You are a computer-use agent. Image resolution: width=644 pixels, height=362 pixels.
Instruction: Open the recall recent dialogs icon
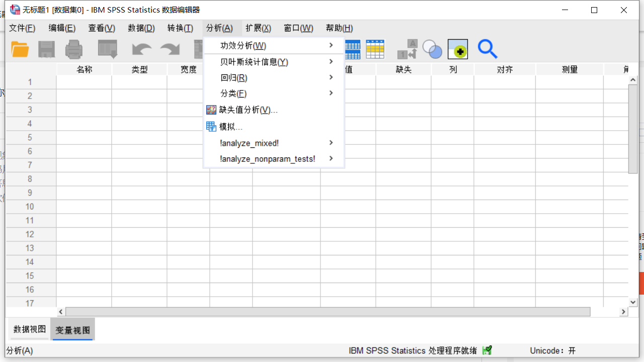[107, 49]
